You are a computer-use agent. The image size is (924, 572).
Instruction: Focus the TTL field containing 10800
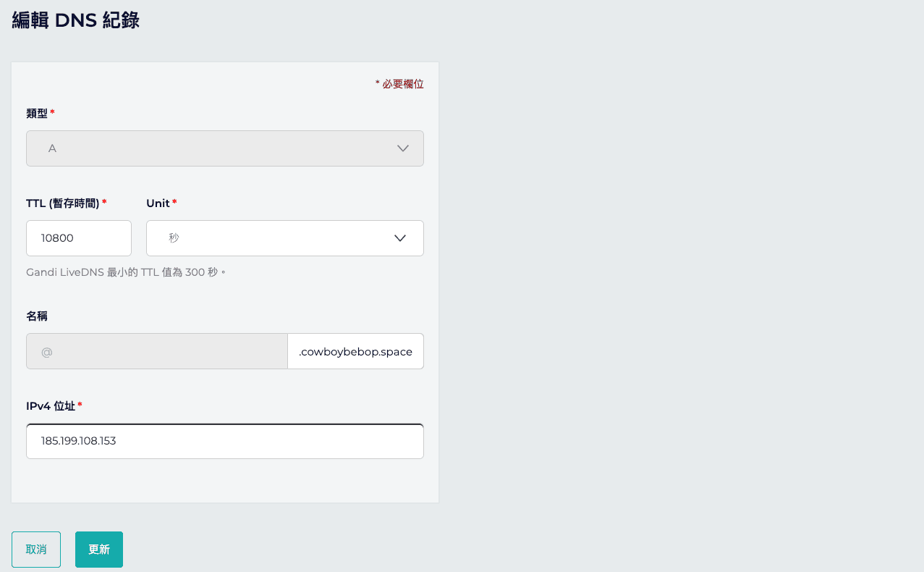tap(79, 238)
